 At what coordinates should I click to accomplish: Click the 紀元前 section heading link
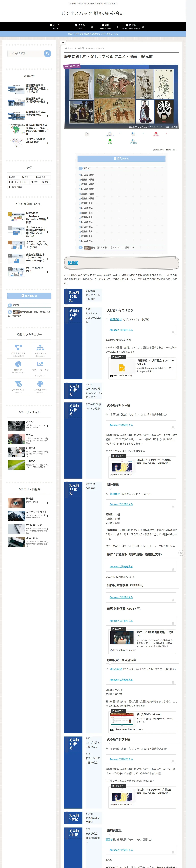(x=73, y=263)
